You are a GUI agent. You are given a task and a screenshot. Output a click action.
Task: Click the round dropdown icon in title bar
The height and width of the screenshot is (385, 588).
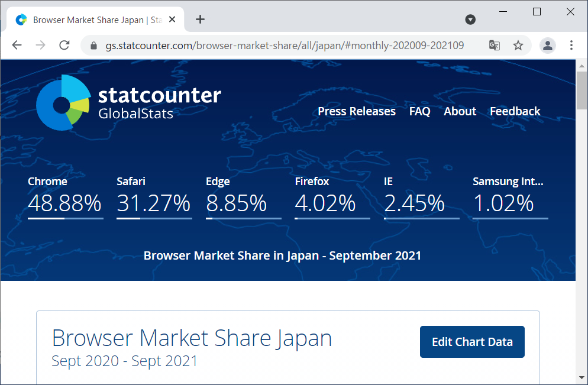click(470, 19)
